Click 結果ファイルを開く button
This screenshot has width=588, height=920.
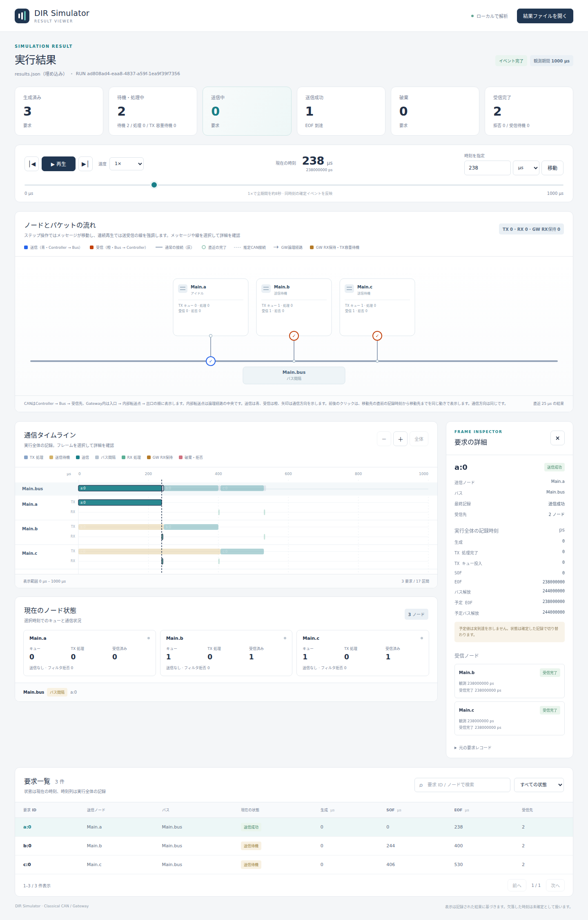tap(545, 16)
